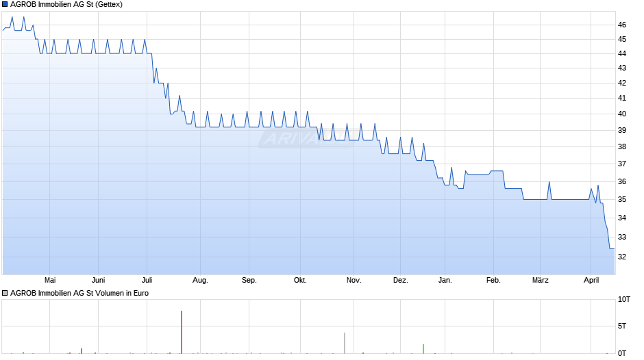This screenshot has width=644, height=360.
Task: Click the 'März' month label
Action: point(540,280)
